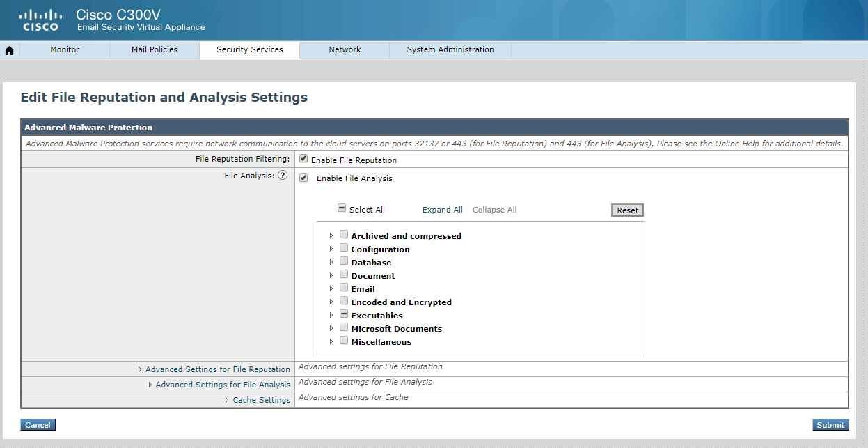Click the Cancel button

coord(38,425)
